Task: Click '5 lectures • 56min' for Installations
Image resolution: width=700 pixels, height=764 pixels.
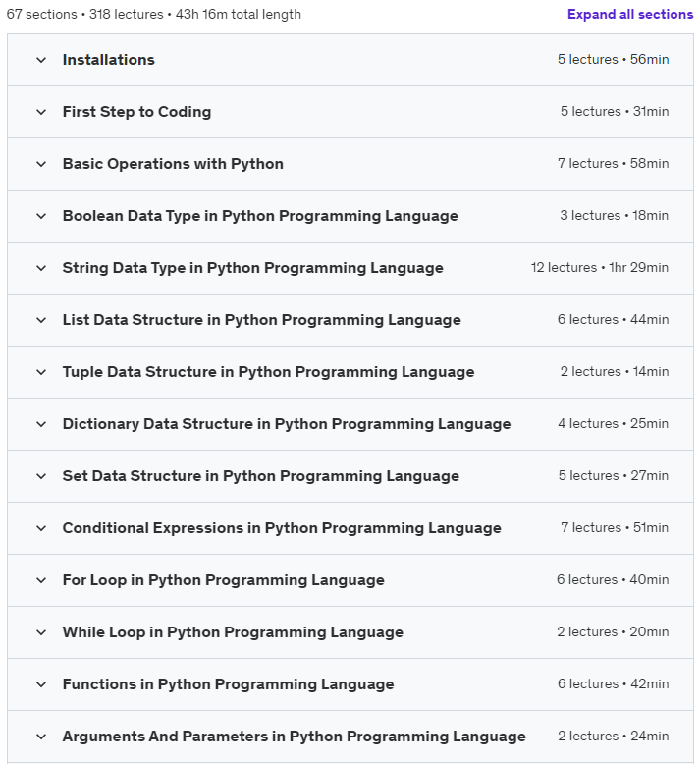Action: pos(614,60)
